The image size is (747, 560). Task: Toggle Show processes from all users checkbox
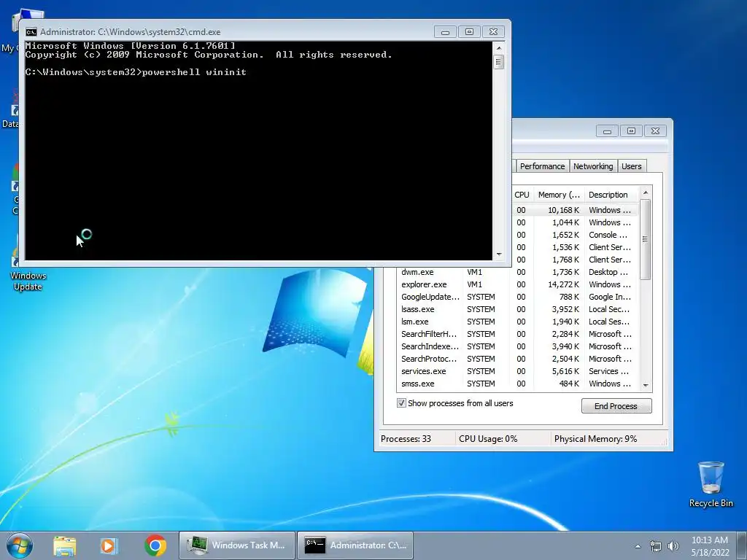[402, 402]
